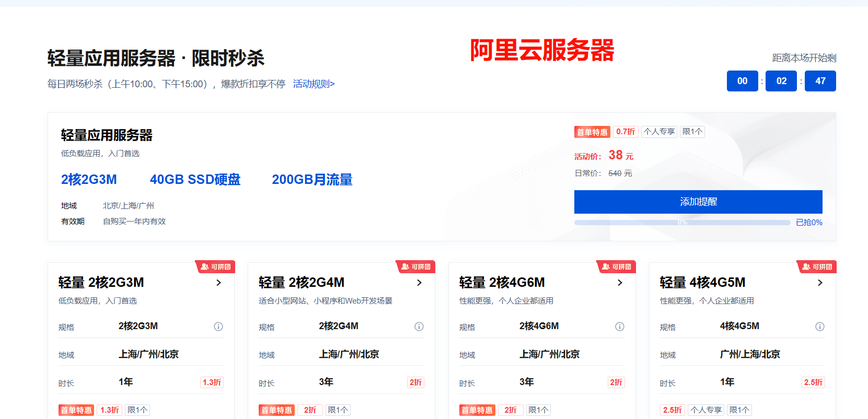868x419 pixels.
Task: Open the 活动规则 link
Action: click(314, 84)
